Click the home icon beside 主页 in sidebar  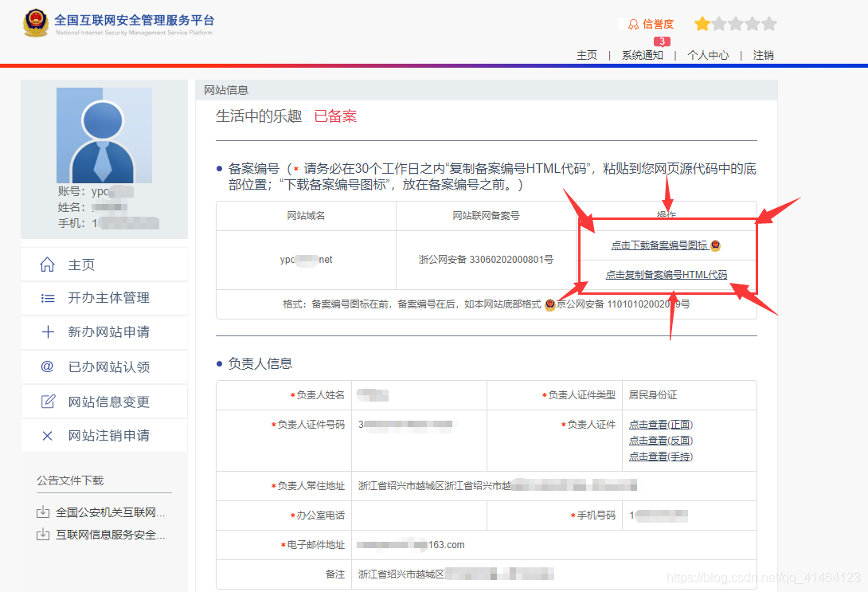pos(48,265)
